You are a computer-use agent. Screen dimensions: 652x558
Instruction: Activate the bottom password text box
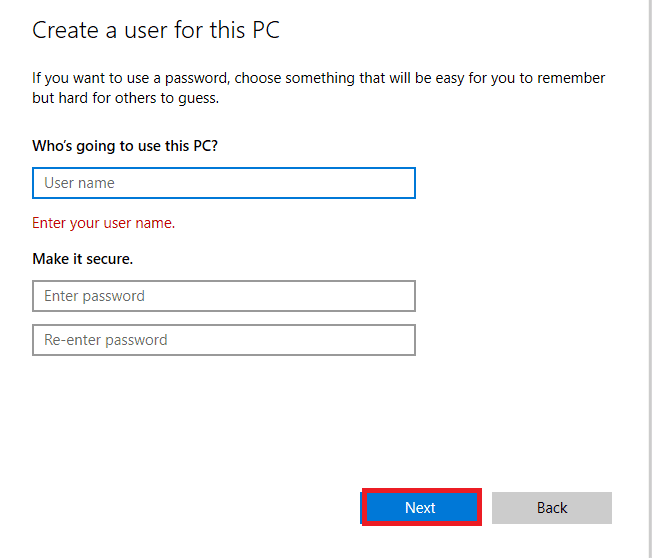pyautogui.click(x=223, y=340)
